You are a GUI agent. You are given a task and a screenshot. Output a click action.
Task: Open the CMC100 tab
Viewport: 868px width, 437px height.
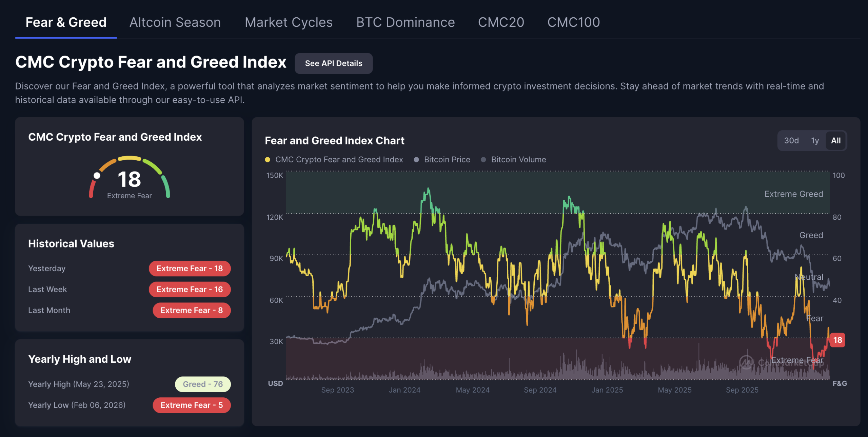573,22
